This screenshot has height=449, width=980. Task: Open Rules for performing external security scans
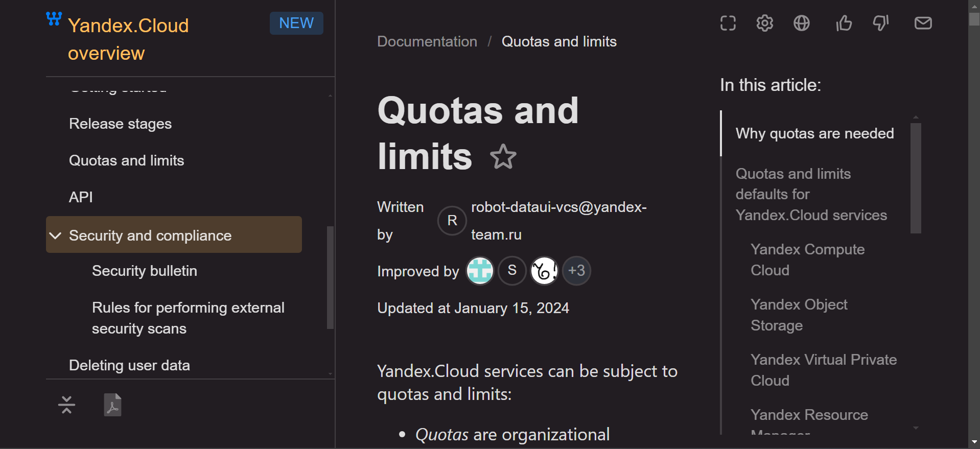pos(188,318)
